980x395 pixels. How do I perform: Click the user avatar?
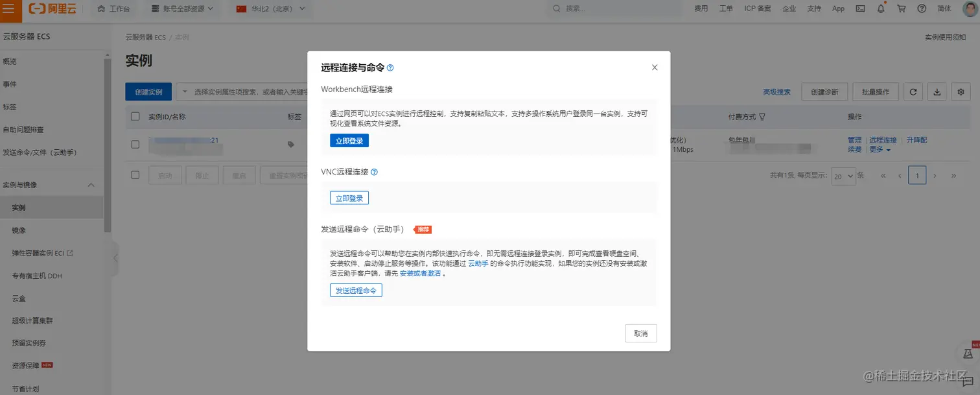tap(970, 8)
